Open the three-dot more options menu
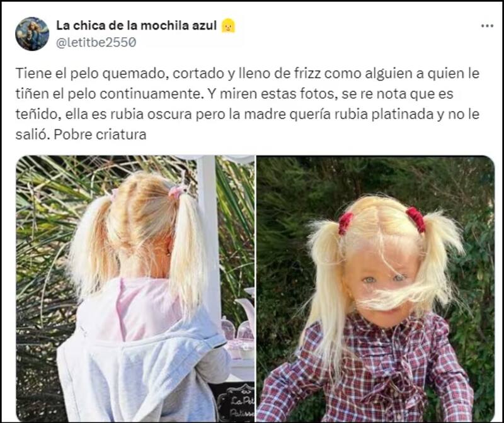This screenshot has height=423, width=504. pyautogui.click(x=487, y=26)
